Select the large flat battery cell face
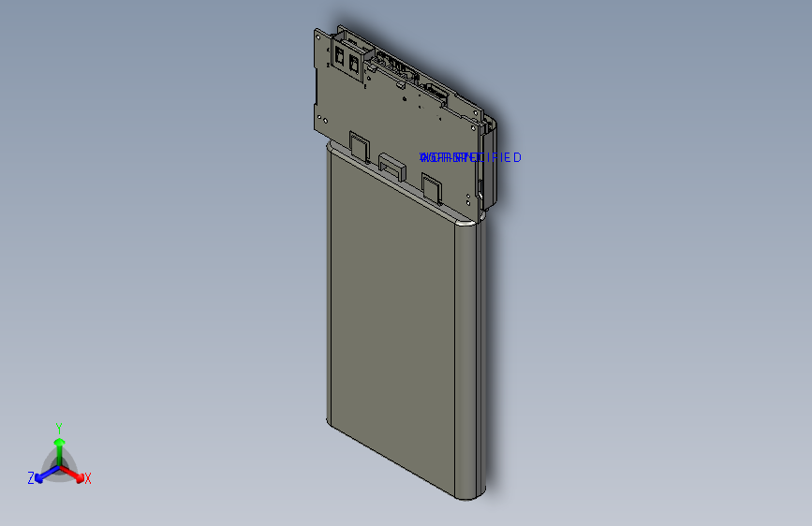The width and height of the screenshot is (812, 526). pyautogui.click(x=392, y=326)
